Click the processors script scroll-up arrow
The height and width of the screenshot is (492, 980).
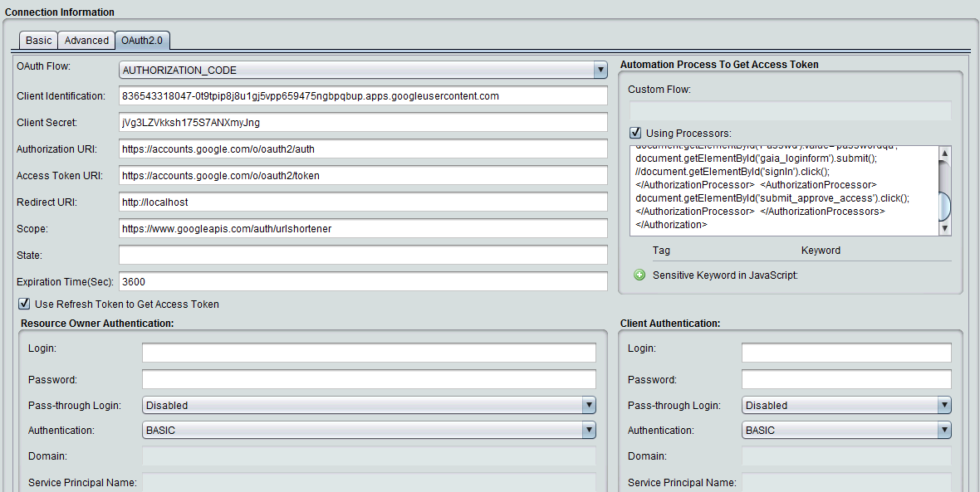coord(944,153)
